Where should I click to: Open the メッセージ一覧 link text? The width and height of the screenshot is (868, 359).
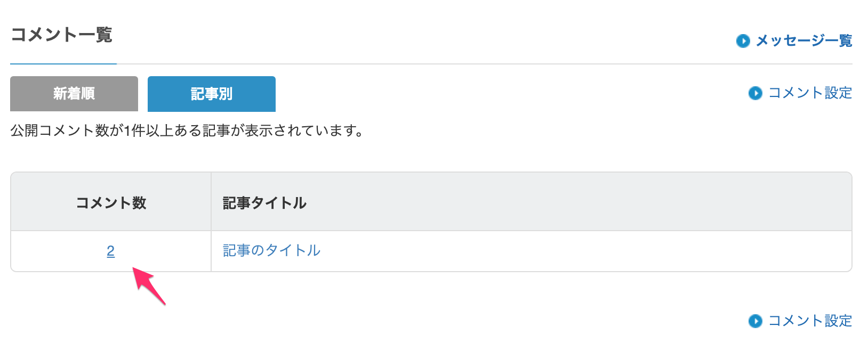804,41
